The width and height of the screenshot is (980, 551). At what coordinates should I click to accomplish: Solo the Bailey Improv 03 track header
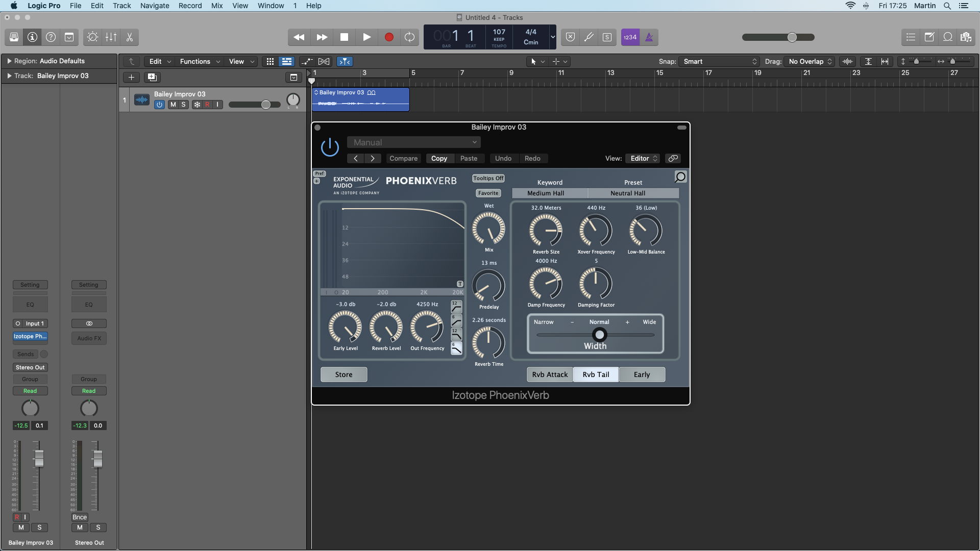click(x=183, y=105)
